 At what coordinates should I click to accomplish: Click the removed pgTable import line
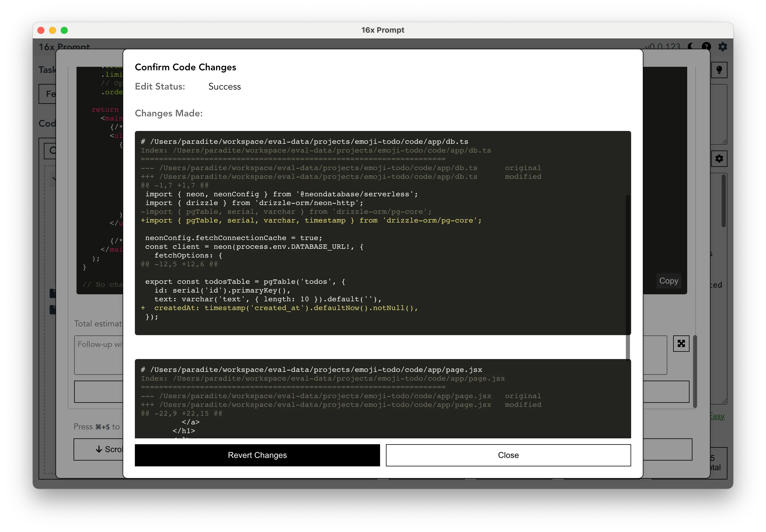pyautogui.click(x=286, y=212)
